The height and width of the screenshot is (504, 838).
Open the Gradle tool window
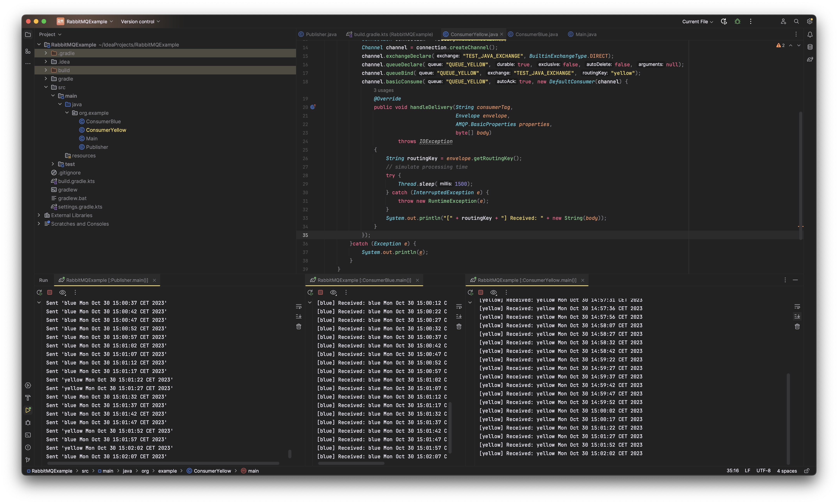pos(810,60)
